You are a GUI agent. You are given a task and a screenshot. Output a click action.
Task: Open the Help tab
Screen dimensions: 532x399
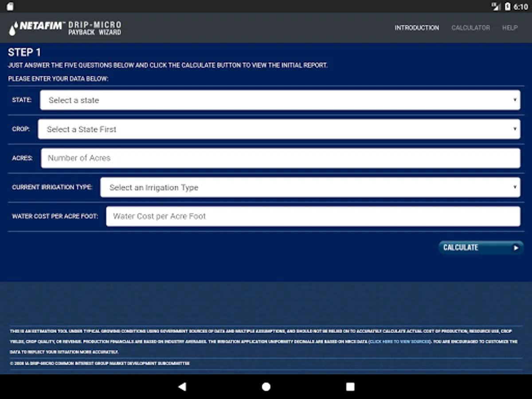510,27
